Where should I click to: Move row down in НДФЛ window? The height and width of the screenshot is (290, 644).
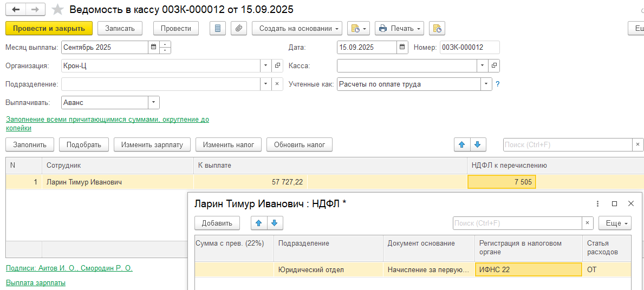[x=275, y=223]
